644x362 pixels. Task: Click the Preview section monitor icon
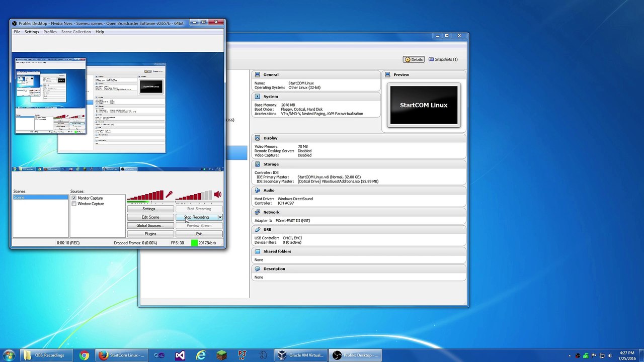tap(388, 74)
